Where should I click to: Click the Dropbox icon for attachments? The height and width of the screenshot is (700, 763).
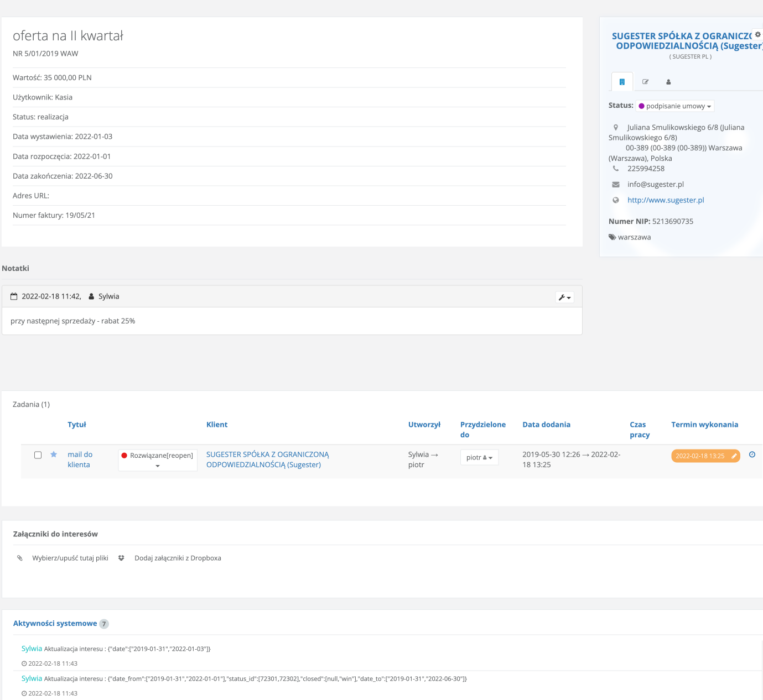tap(121, 558)
